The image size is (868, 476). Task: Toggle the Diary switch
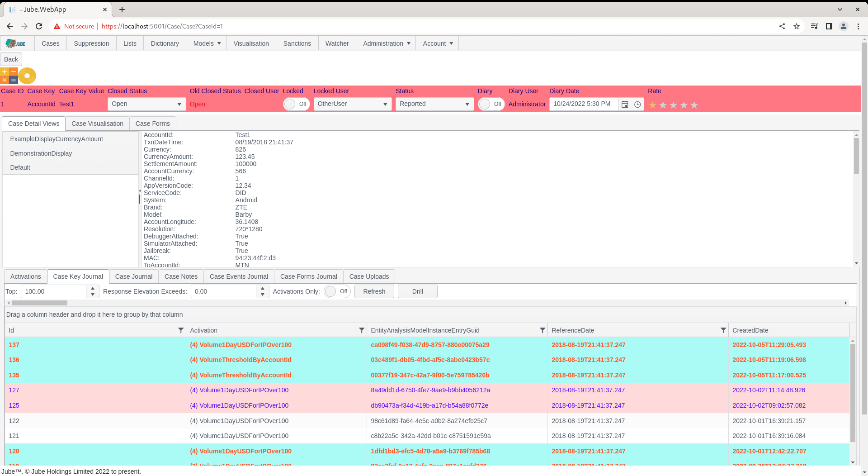491,104
